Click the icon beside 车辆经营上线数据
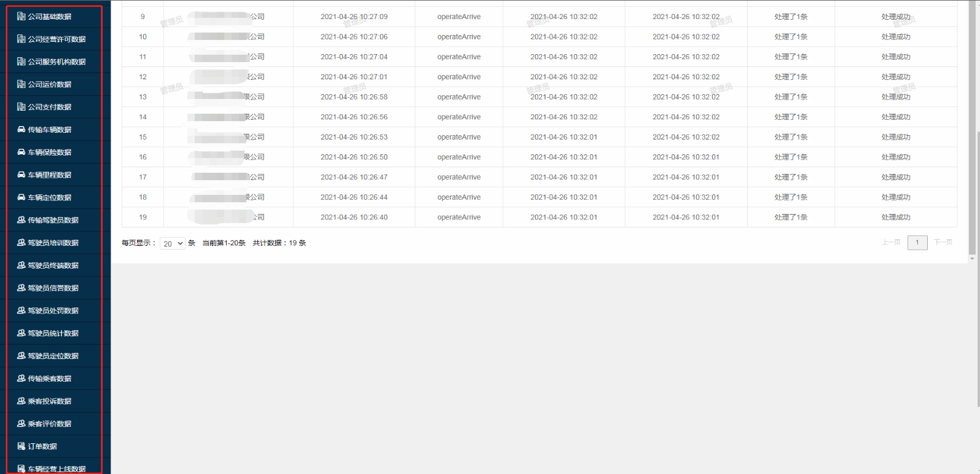Screen dimensions: 980x474 click(21, 468)
